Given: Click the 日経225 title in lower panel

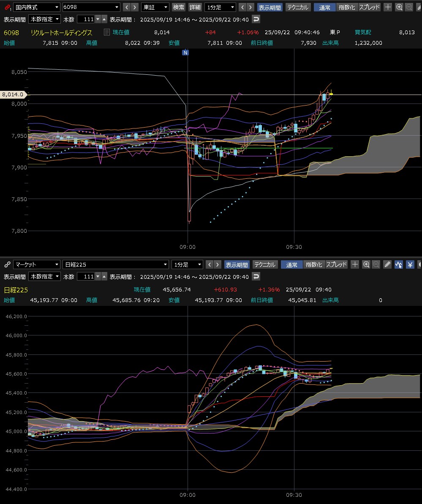Looking at the screenshot, I should point(16,290).
